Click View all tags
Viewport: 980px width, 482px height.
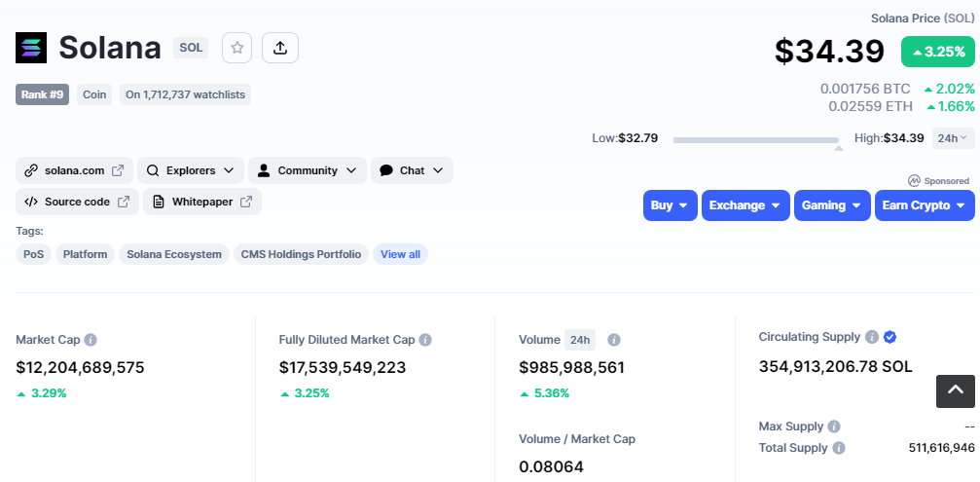(401, 254)
